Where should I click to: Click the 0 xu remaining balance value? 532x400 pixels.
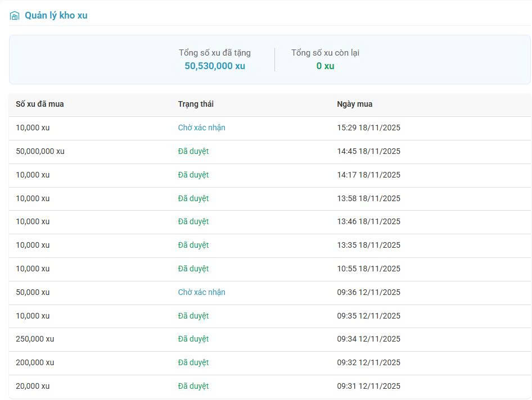pos(325,66)
